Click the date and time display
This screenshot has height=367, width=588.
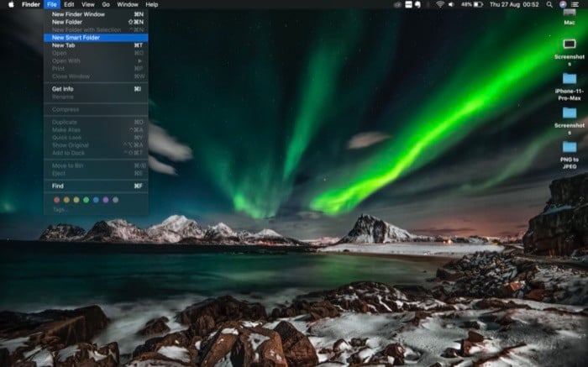click(514, 4)
